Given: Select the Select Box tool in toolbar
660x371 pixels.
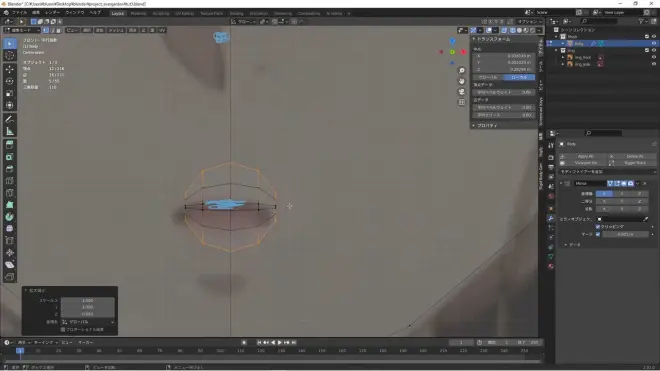Looking at the screenshot, I should pyautogui.click(x=10, y=43).
